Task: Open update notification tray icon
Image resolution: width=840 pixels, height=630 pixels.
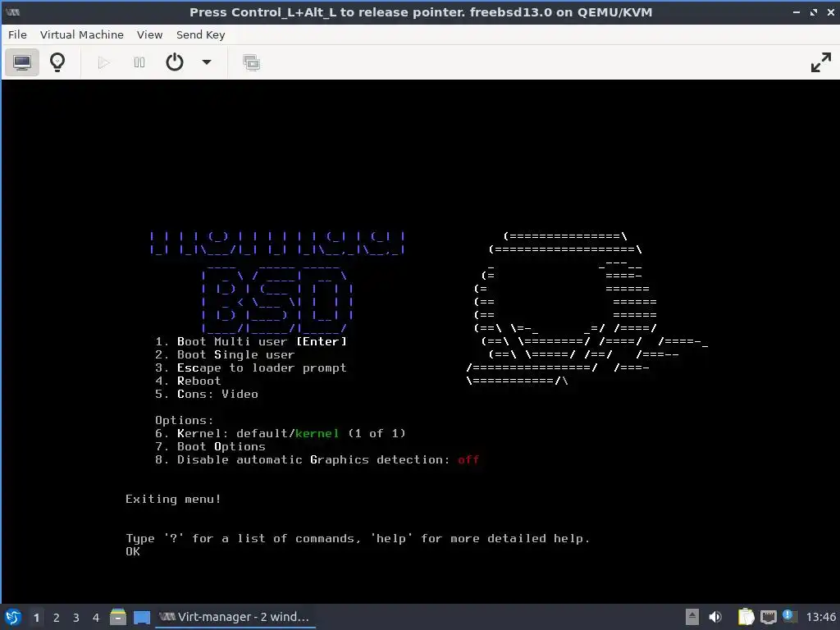Action: [x=788, y=616]
